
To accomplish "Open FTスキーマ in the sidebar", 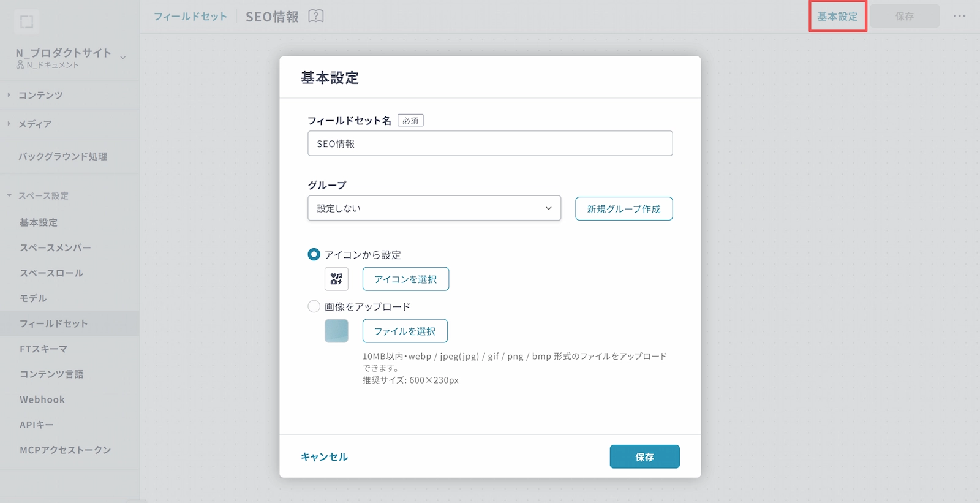I will [x=43, y=349].
